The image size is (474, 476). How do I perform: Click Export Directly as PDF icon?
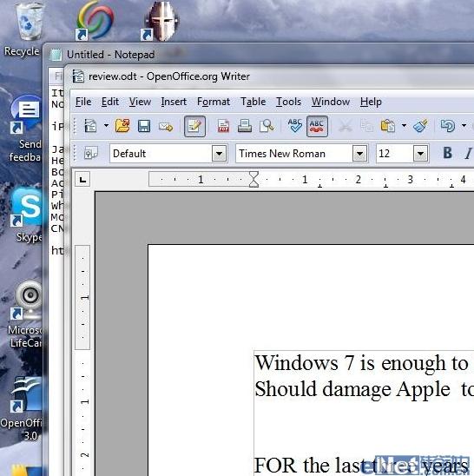point(224,126)
